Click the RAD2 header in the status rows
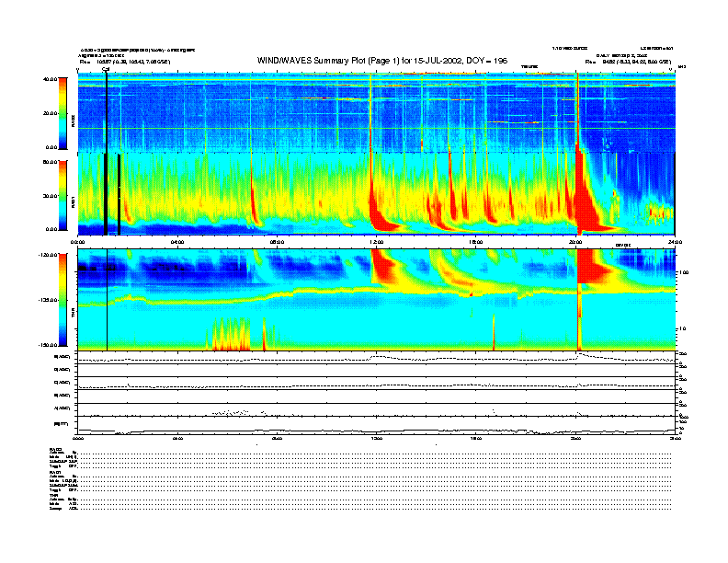The height and width of the screenshot is (563, 728). tap(56, 449)
